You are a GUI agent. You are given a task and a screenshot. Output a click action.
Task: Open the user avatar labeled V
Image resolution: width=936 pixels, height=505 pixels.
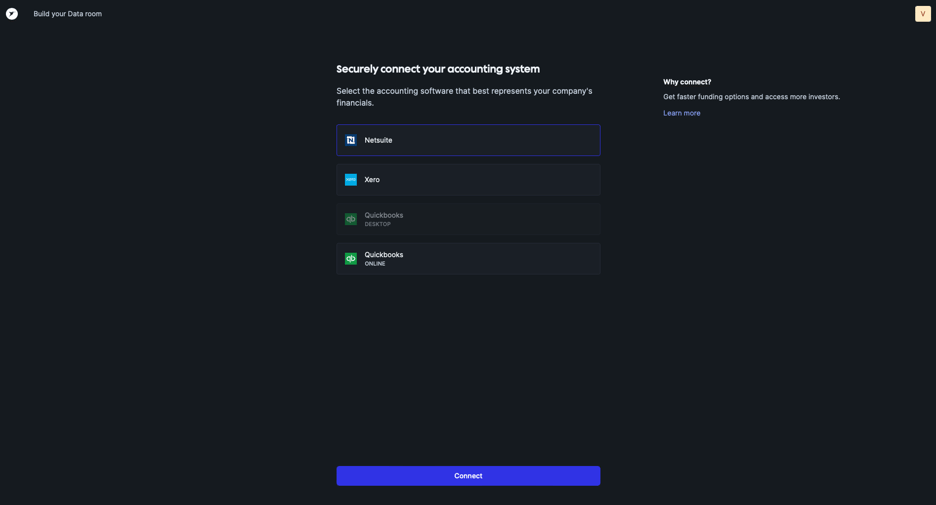pos(922,14)
